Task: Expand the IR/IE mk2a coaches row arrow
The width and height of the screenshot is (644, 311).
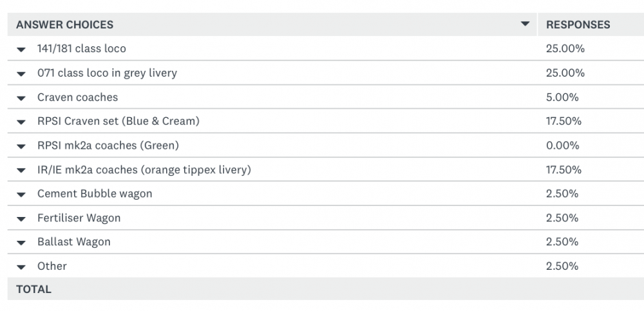Action: (21, 171)
